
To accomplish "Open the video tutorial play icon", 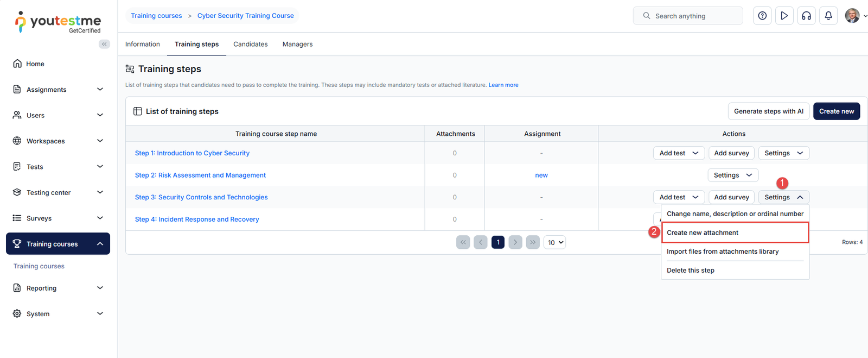I will click(x=784, y=16).
